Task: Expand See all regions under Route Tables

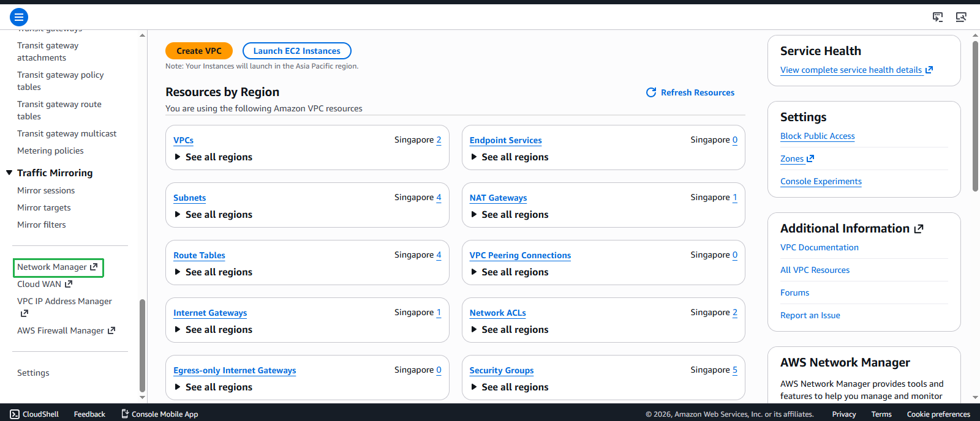Action: (x=213, y=272)
